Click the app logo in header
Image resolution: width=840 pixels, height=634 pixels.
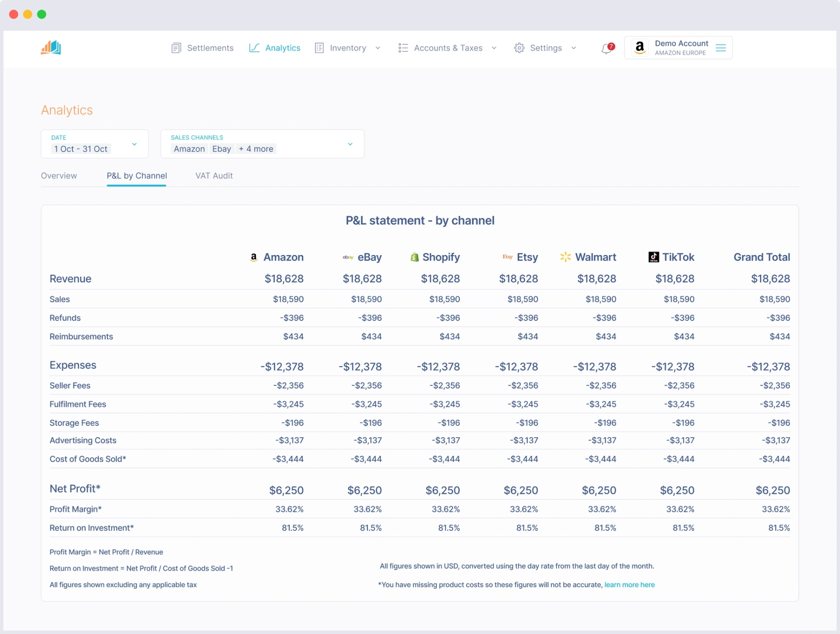(51, 47)
